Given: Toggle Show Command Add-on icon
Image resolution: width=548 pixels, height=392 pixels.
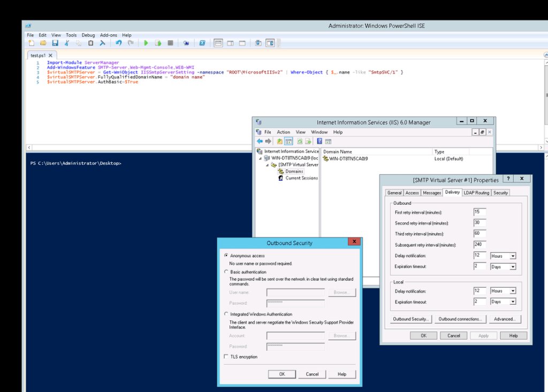Looking at the screenshot, I should tap(270, 43).
